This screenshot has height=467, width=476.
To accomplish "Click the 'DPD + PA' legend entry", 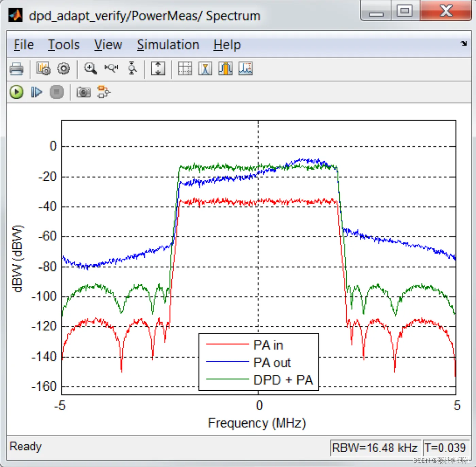I will 283,380.
